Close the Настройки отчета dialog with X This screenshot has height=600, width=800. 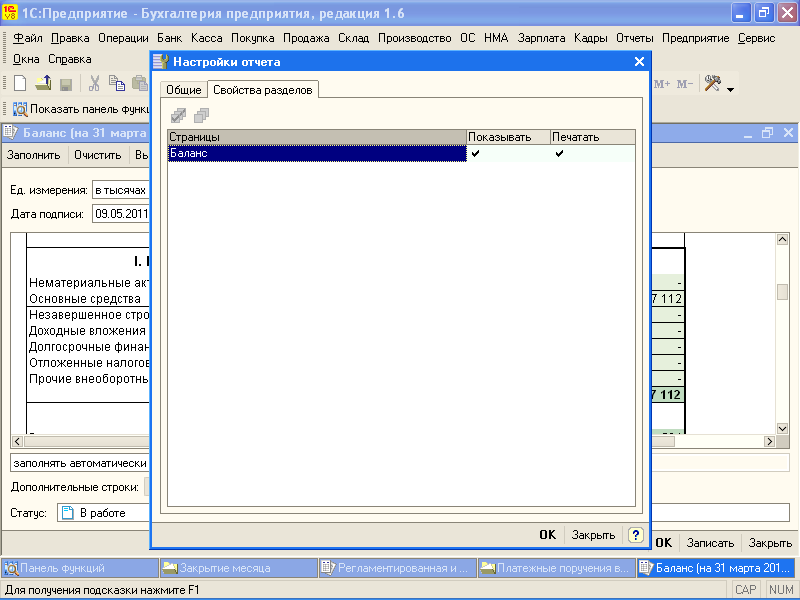click(639, 62)
